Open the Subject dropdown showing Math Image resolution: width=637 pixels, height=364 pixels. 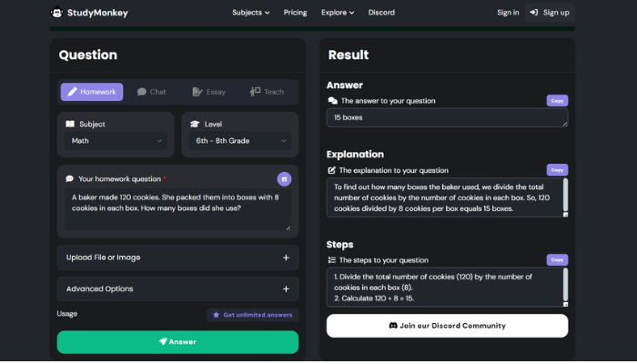[x=116, y=140]
